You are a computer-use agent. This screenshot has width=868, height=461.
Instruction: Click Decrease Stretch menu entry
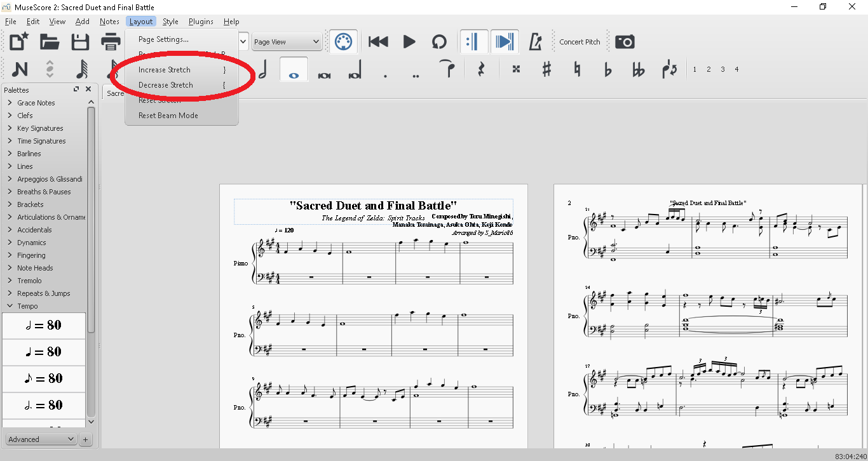pyautogui.click(x=182, y=85)
